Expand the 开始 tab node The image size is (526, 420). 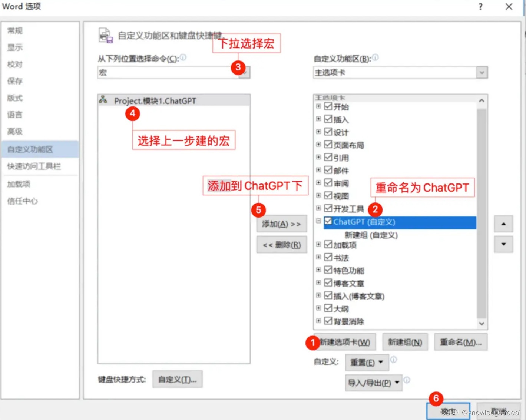pyautogui.click(x=318, y=106)
